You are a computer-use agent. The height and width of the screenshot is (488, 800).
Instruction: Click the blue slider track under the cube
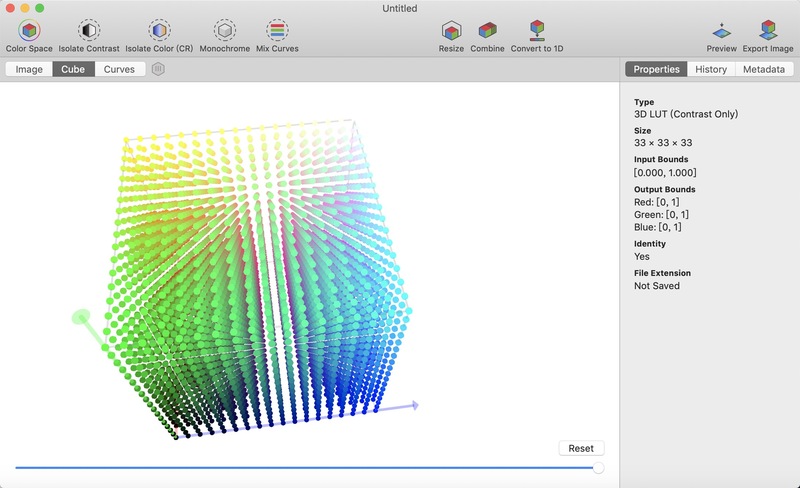click(304, 468)
